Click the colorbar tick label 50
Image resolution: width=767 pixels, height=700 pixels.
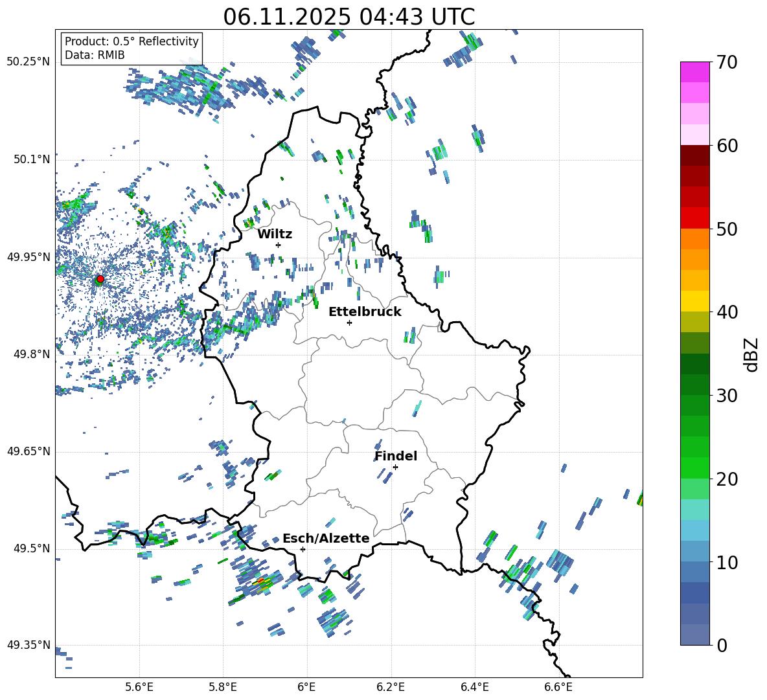727,229
